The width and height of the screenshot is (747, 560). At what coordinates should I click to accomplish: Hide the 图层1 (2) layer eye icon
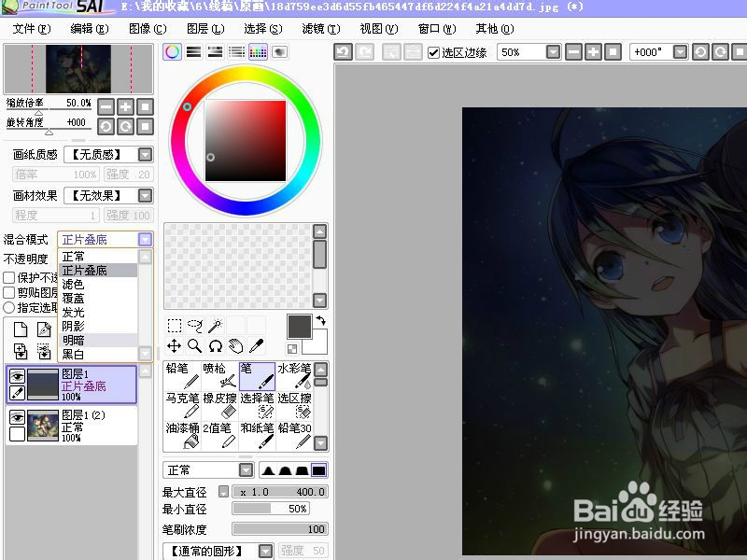point(17,417)
